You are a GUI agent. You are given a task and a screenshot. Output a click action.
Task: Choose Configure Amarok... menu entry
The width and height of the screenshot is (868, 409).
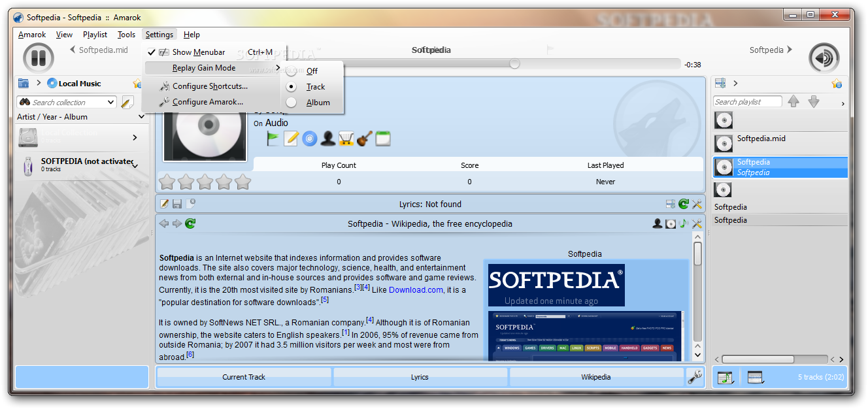click(x=210, y=102)
